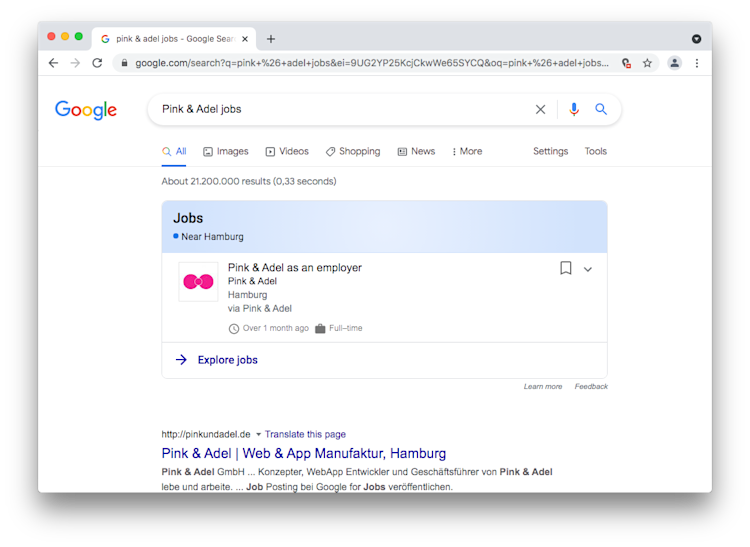Expand the Pink & Adel job listing chevron
Viewport: 750px width, 547px height.
pyautogui.click(x=588, y=269)
